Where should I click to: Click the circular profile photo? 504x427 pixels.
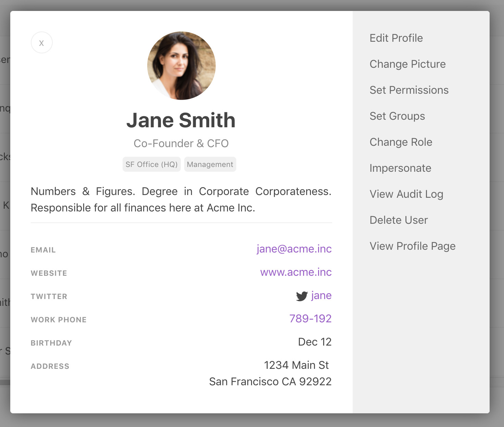[181, 66]
